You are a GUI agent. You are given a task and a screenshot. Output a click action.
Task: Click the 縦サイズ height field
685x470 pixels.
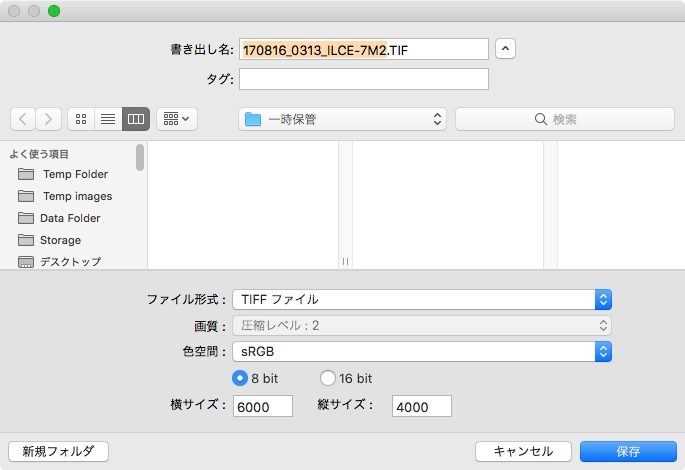422,406
